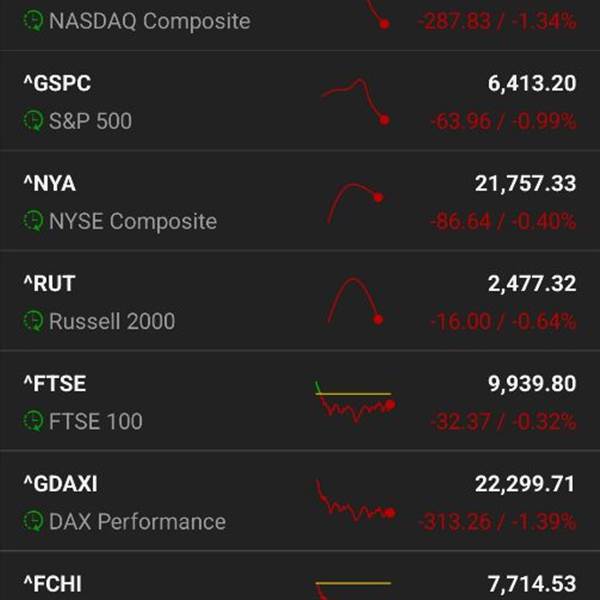This screenshot has width=600, height=600.
Task: Tap the clock icon beside DAX Performance
Action: [34, 521]
